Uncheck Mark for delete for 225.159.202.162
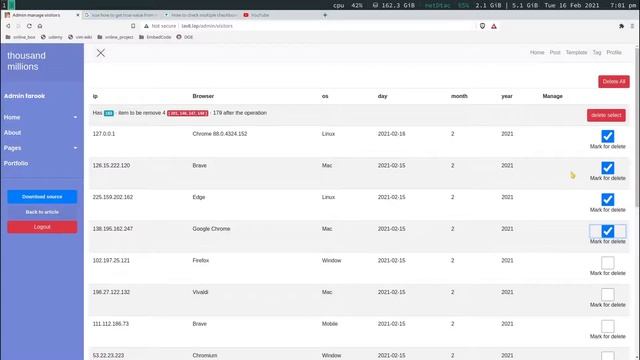The width and height of the screenshot is (640, 360). (x=607, y=200)
